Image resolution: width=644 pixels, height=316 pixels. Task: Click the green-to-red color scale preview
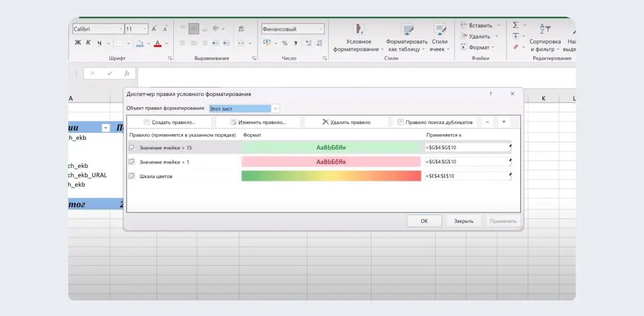(332, 176)
